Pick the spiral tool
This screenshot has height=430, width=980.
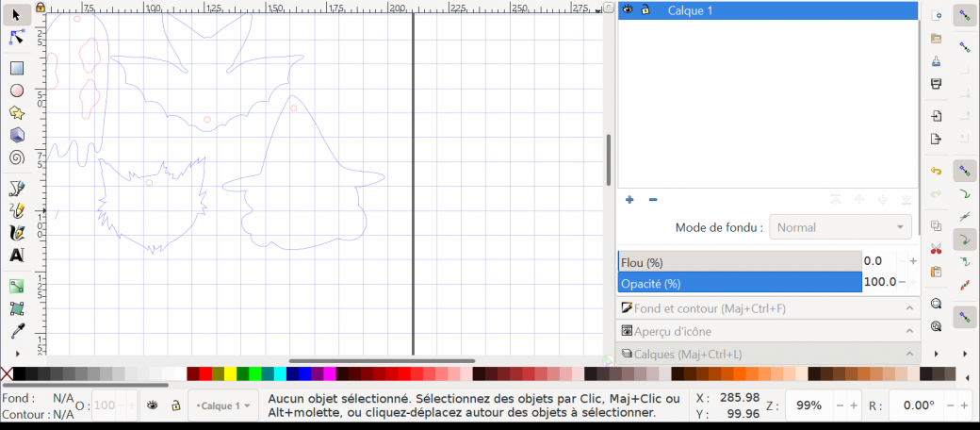(x=16, y=157)
